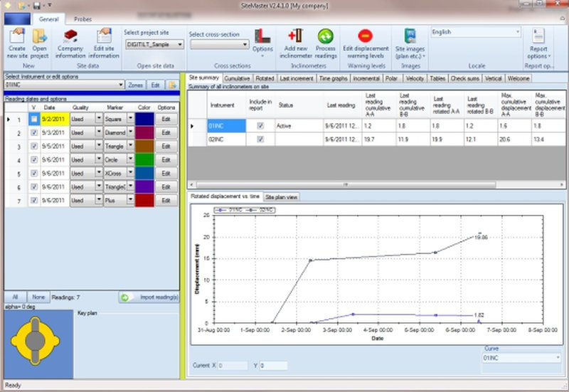This screenshot has height=392, width=569.
Task: Toggle visibility checkbox for reading 5
Action: (x=34, y=173)
